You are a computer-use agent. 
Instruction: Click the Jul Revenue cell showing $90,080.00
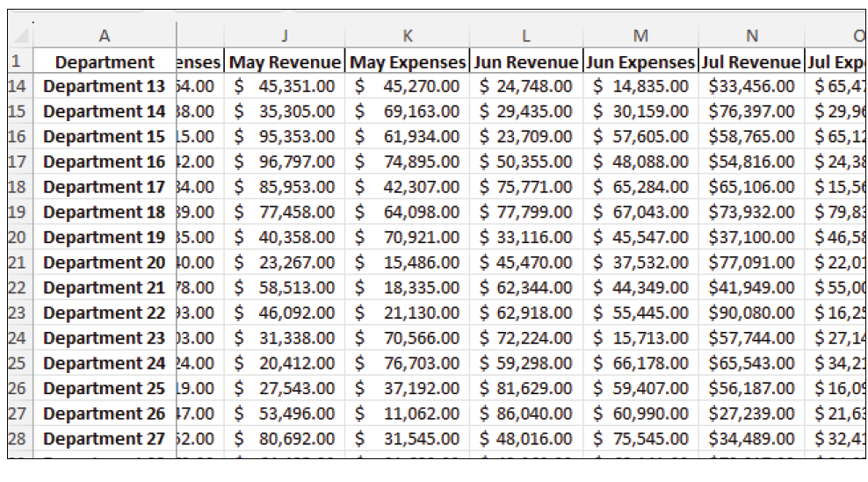pyautogui.click(x=751, y=313)
